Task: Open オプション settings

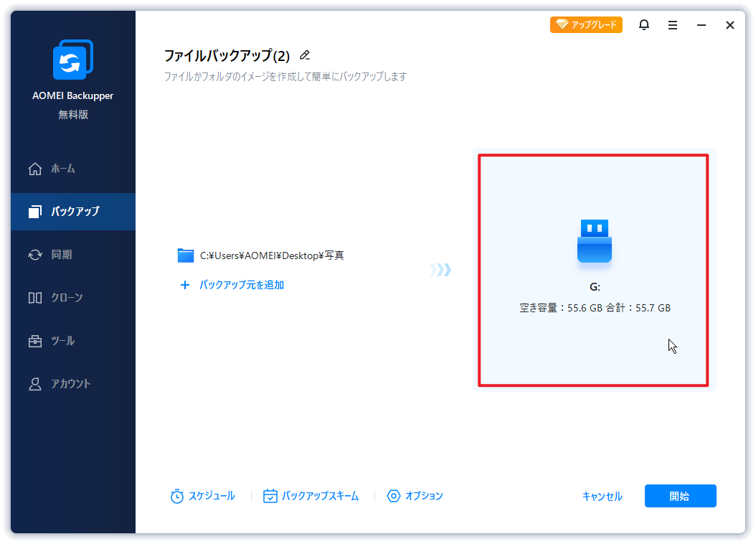Action: (x=415, y=496)
